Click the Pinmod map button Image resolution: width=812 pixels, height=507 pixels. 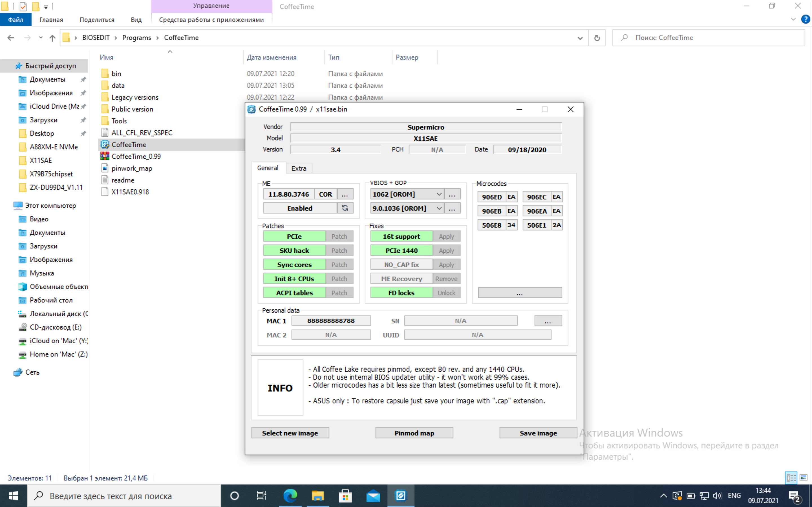[x=414, y=433]
